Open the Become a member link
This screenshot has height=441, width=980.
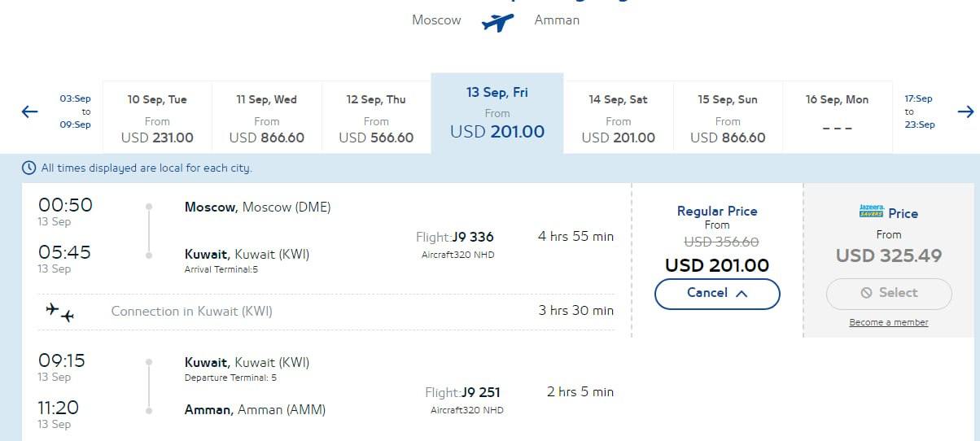[x=888, y=322]
